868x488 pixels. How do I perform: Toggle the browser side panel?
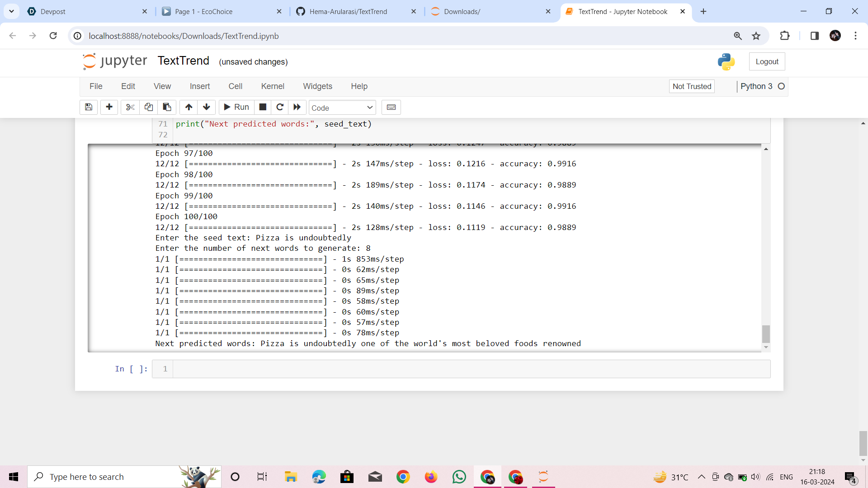[814, 36]
